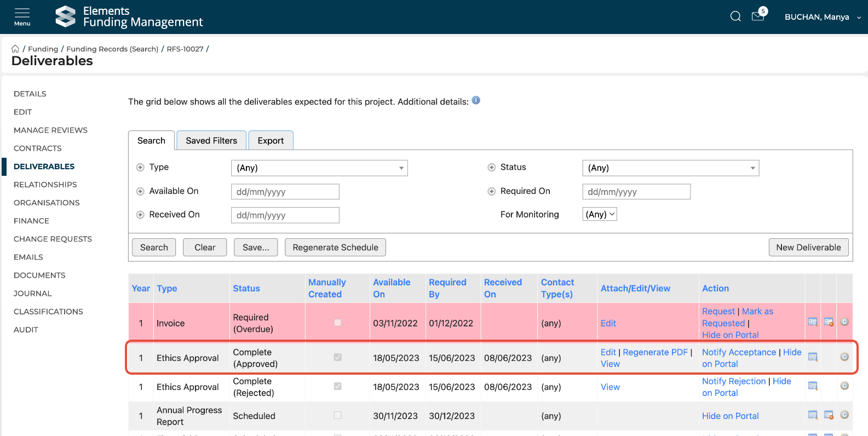Click the New Deliverable button
This screenshot has width=868, height=436.
coord(808,248)
